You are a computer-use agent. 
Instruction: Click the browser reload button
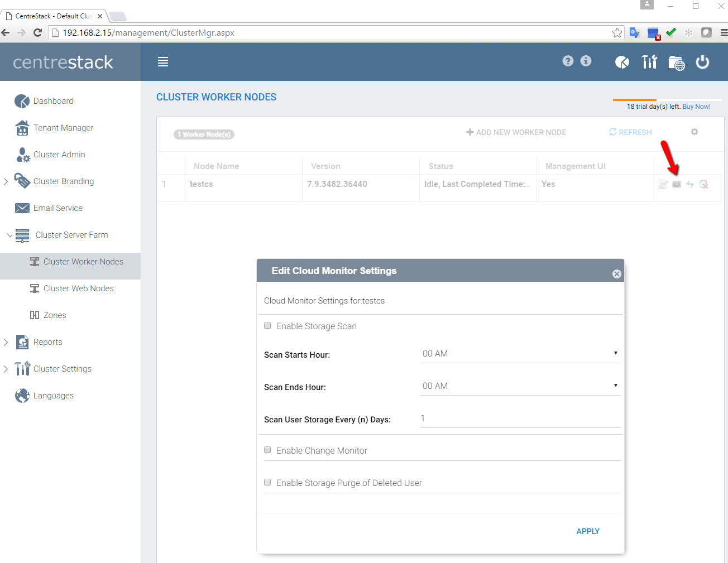pos(37,32)
